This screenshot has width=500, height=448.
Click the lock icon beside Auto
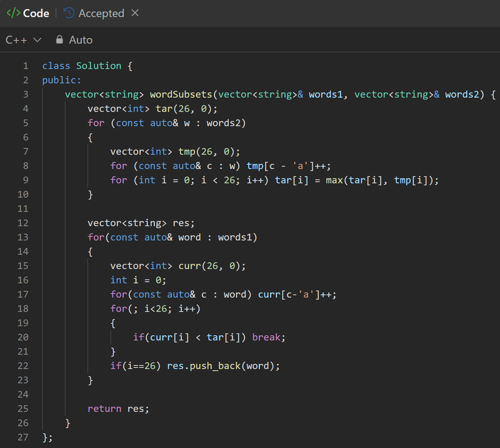60,39
